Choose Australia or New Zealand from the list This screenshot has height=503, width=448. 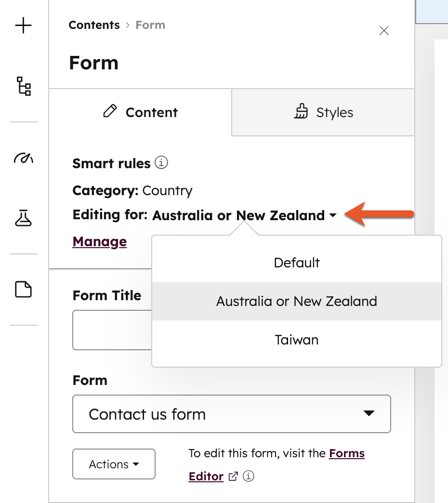[x=296, y=301]
